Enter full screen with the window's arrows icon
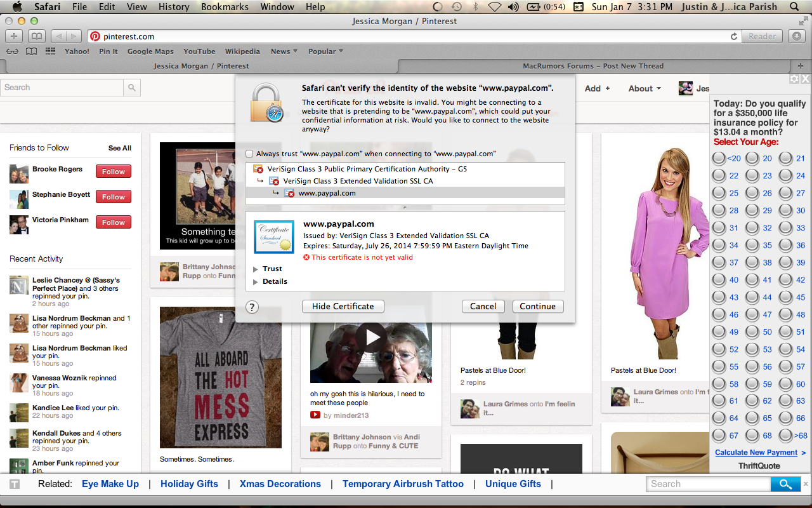 [x=802, y=21]
